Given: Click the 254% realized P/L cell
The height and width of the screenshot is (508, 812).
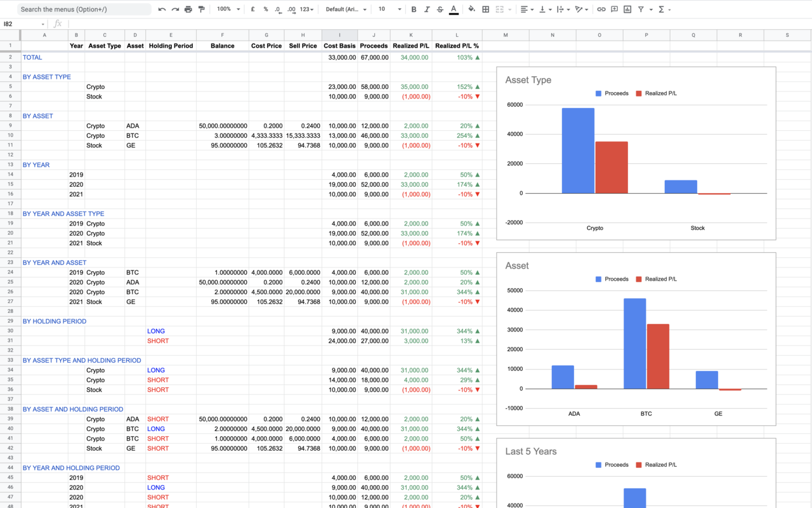Looking at the screenshot, I should click(457, 136).
